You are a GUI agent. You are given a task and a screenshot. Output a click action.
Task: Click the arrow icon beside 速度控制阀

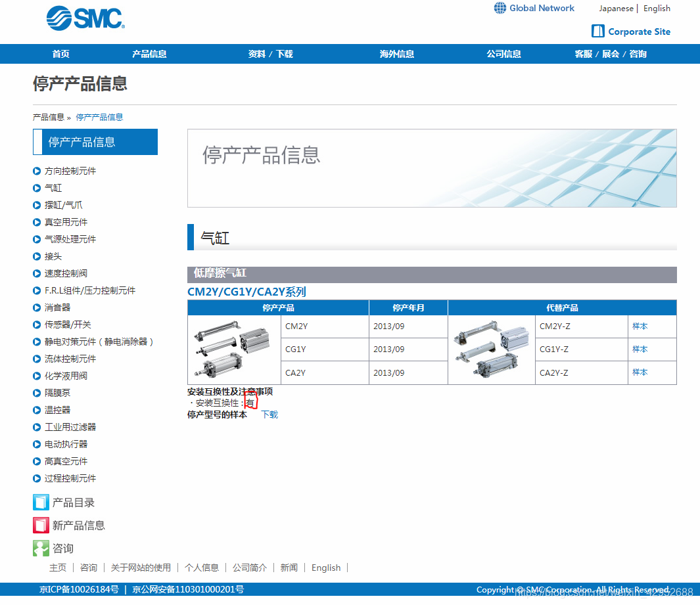point(37,273)
